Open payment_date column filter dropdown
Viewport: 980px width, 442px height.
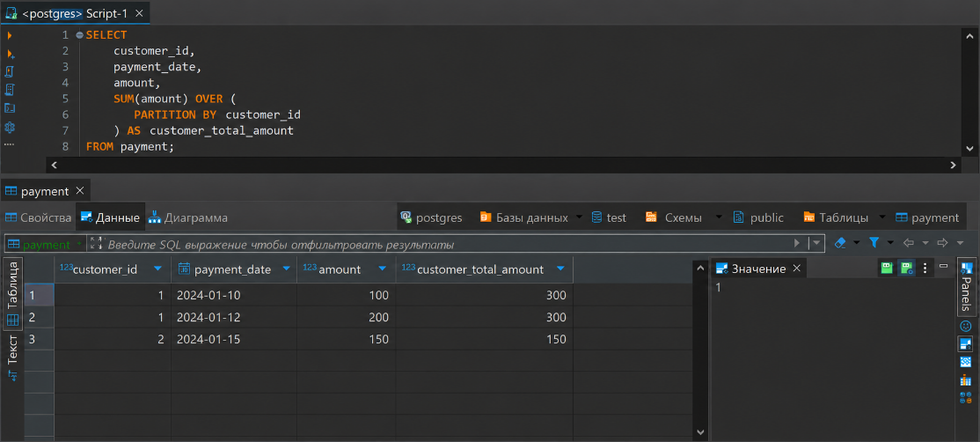pyautogui.click(x=286, y=269)
